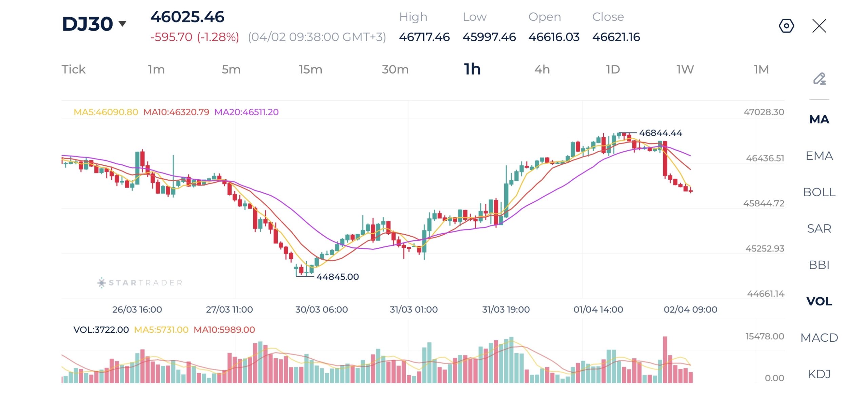Switch chart to 5m interval

231,69
